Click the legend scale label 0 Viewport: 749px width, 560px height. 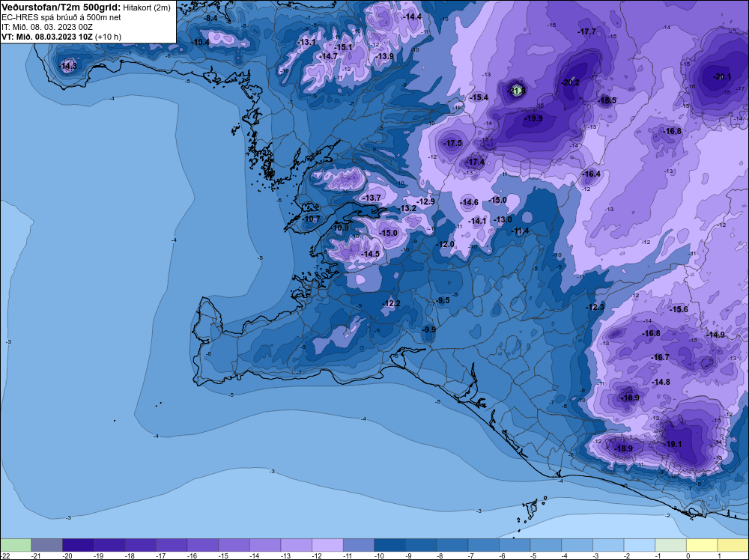688,556
